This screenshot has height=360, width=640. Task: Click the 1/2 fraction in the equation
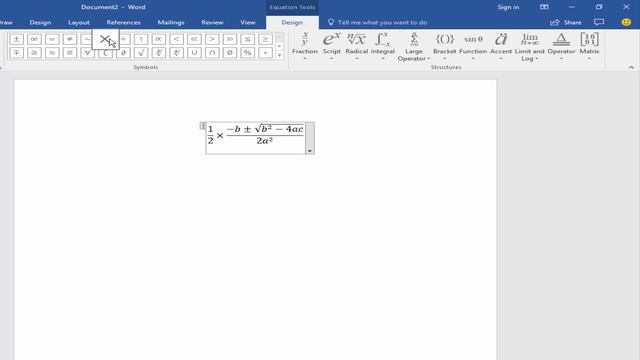[x=211, y=135]
